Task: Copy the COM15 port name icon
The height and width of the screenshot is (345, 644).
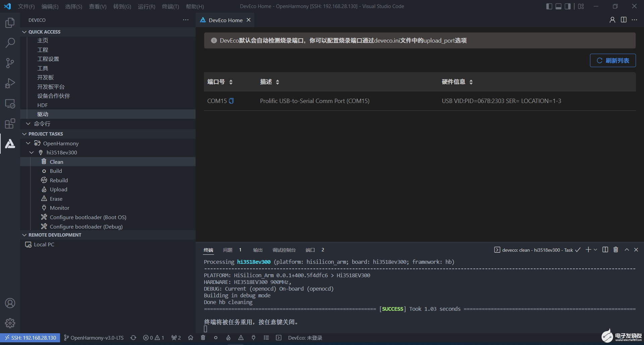Action: 231,101
